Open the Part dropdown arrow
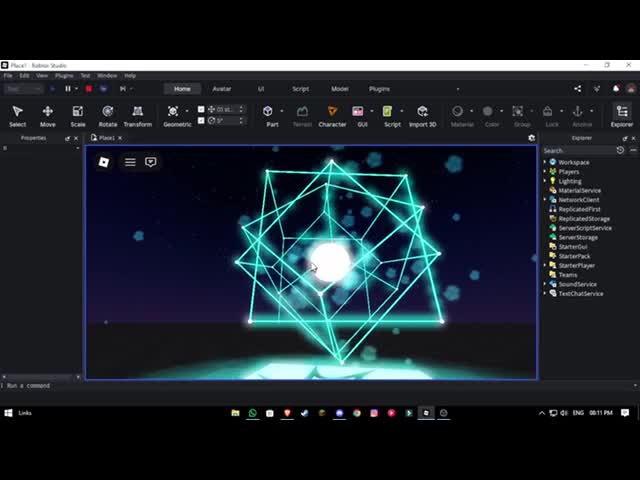The height and width of the screenshot is (480, 640). [x=282, y=111]
